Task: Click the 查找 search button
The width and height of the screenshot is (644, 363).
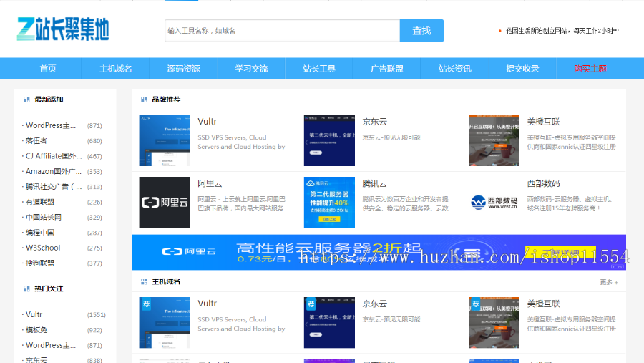Action: (x=421, y=30)
